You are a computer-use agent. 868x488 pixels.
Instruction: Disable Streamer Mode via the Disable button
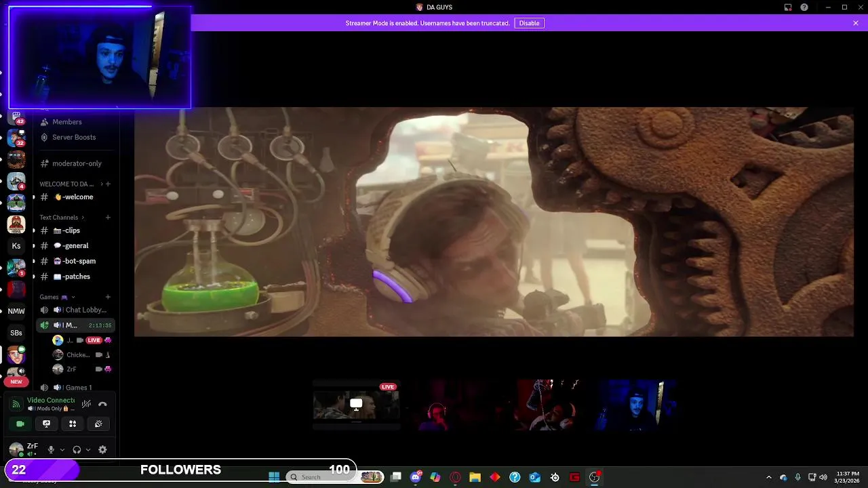click(529, 23)
